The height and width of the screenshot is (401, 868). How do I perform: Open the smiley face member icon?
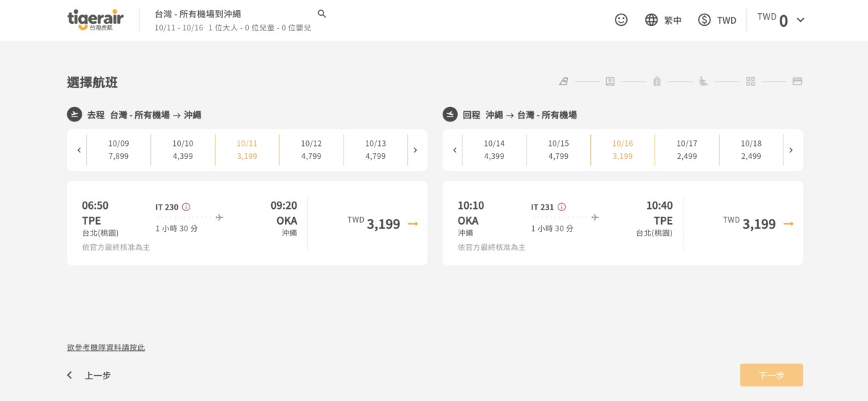click(621, 20)
